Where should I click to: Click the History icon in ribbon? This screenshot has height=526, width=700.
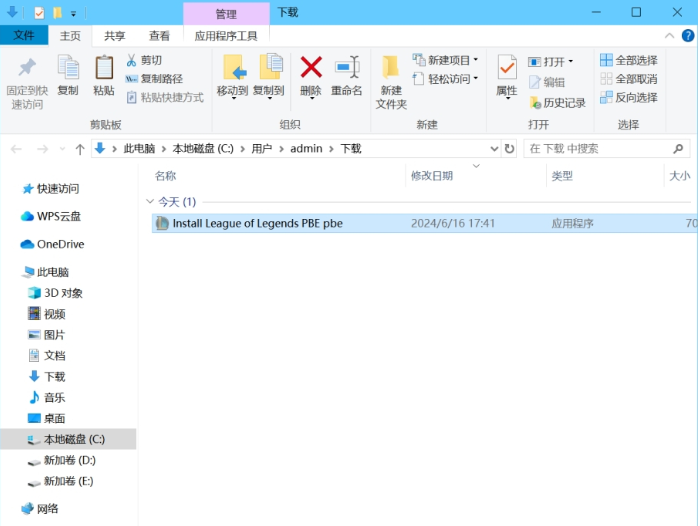(535, 103)
